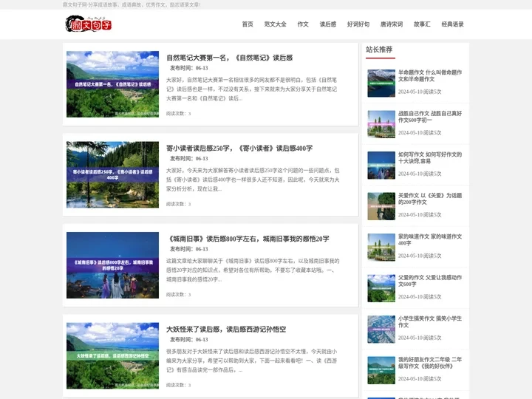Click thumbnail beside 如何写作文 sidebar item
This screenshot has width=532, height=399.
(x=381, y=166)
